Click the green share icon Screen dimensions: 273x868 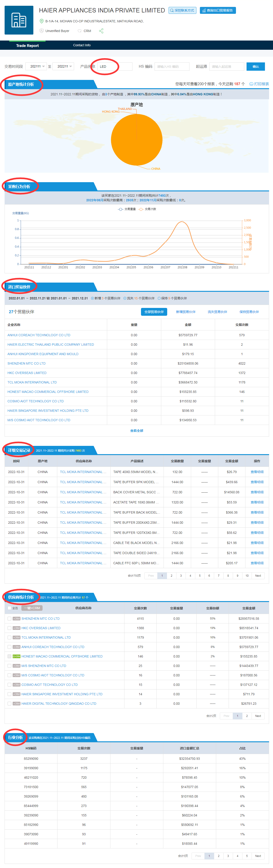[x=101, y=31]
